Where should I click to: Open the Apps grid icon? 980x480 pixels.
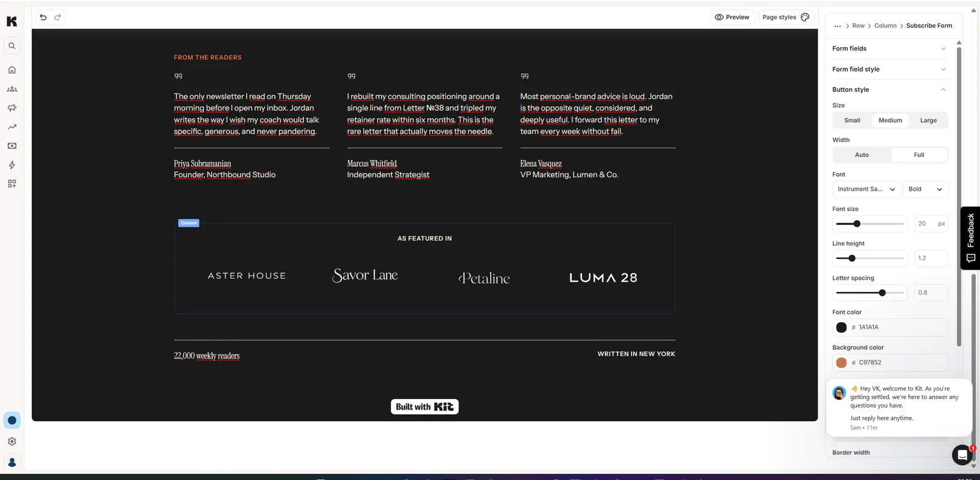coord(12,184)
